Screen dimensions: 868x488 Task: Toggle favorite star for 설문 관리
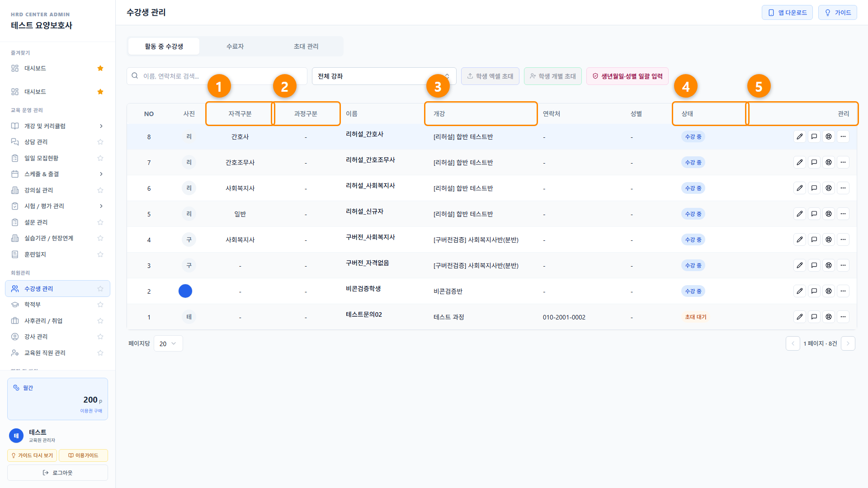tap(100, 222)
